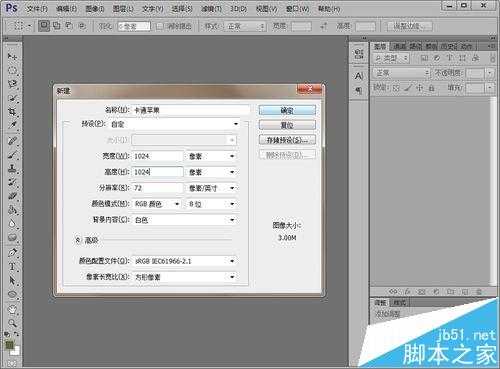Toggle lock image pixels brush icon
Image resolution: width=500 pixels, height=369 pixels.
[408, 88]
